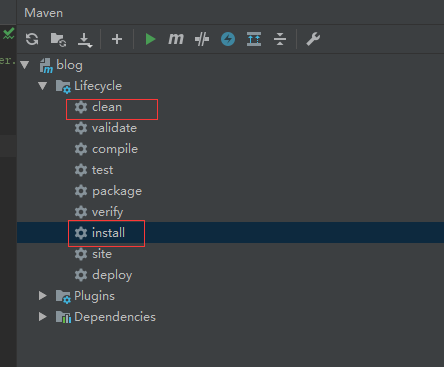The height and width of the screenshot is (367, 444).
Task: Click Expand All icon in Maven toolbar
Action: coord(254,39)
